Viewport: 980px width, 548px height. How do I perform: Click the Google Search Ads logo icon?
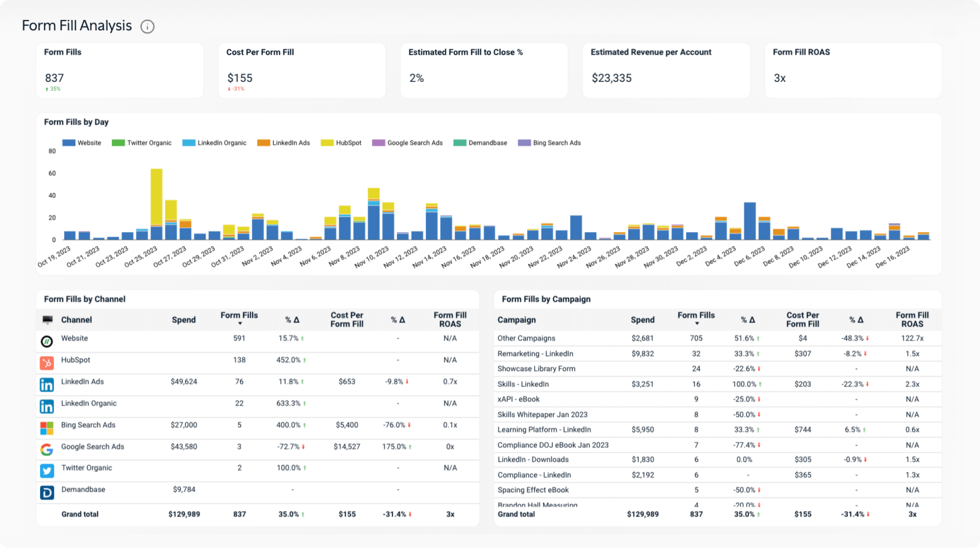pos(47,450)
